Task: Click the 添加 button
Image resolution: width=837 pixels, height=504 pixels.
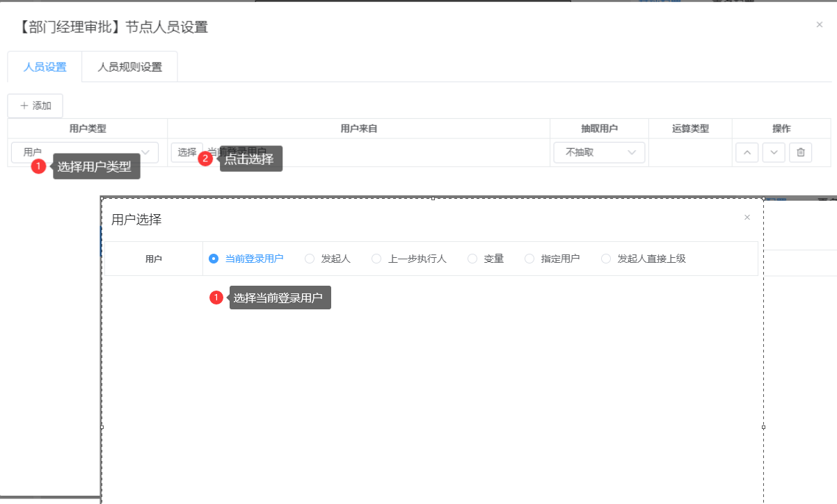Action: click(x=35, y=106)
